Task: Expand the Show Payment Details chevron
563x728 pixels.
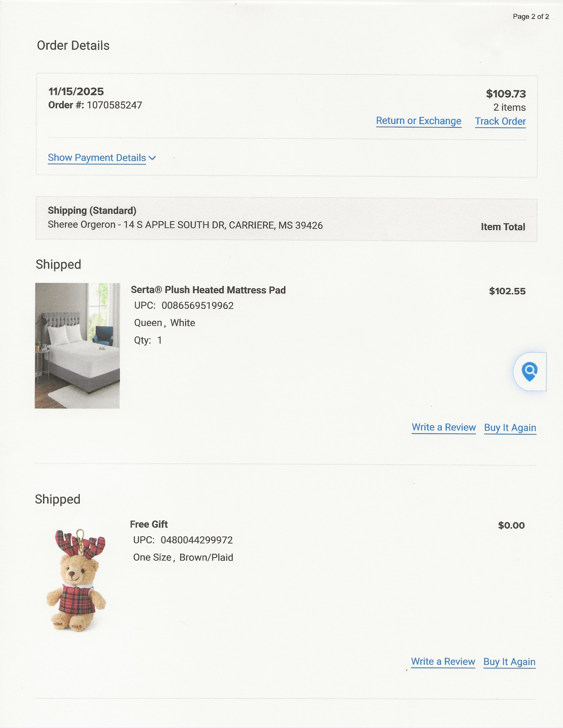Action: 152,158
